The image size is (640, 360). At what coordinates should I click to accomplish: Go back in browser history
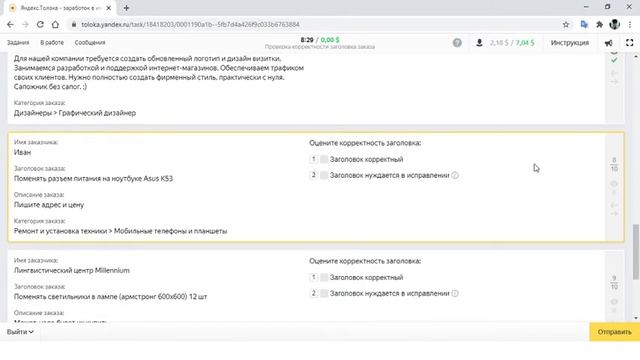click(x=10, y=24)
